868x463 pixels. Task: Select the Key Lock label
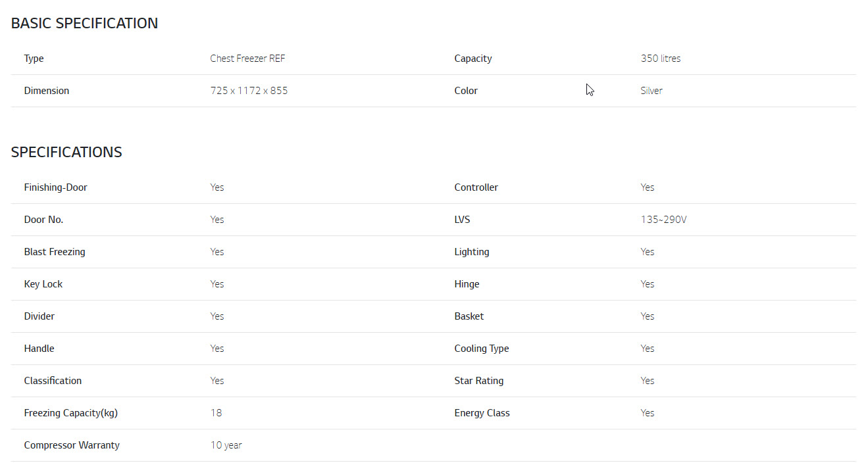(43, 284)
